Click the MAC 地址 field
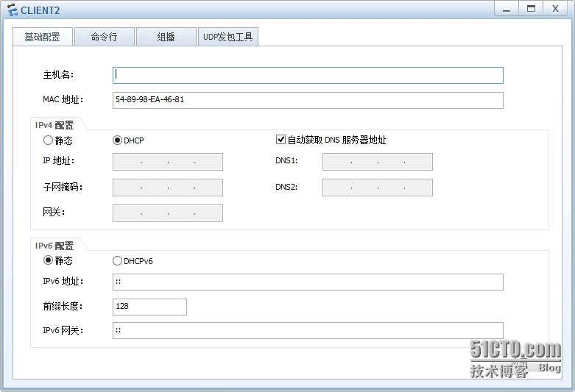Screen dimensions: 575x392 click(308, 100)
